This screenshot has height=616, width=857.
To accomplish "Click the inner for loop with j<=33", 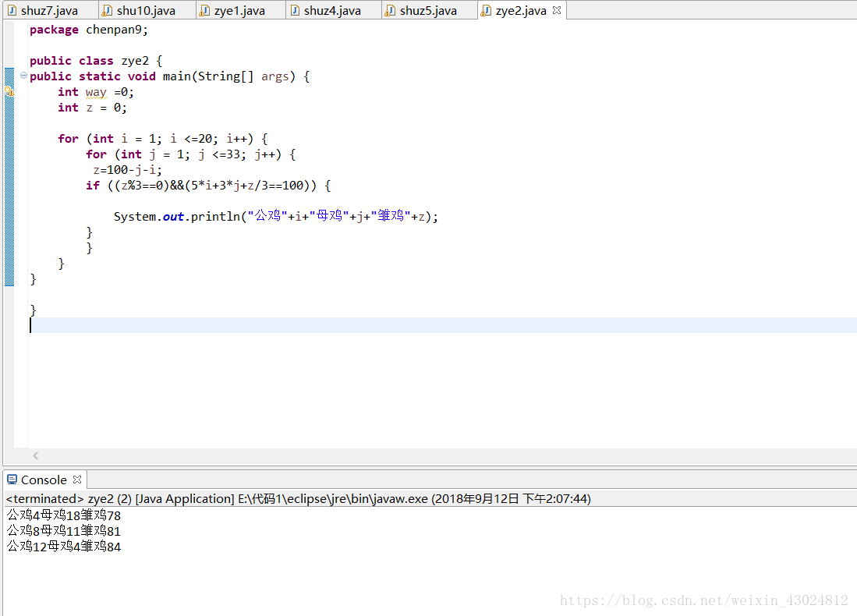I will 191,154.
